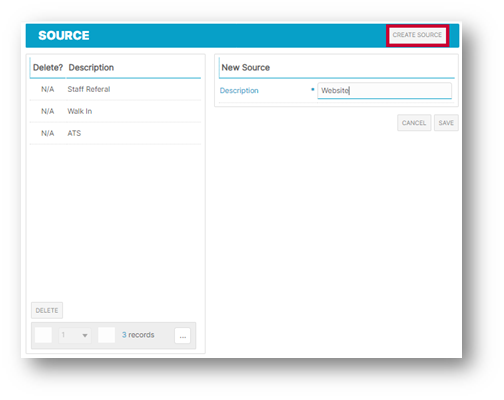Click the N/A cell for ATS
The height and width of the screenshot is (400, 504).
point(48,133)
